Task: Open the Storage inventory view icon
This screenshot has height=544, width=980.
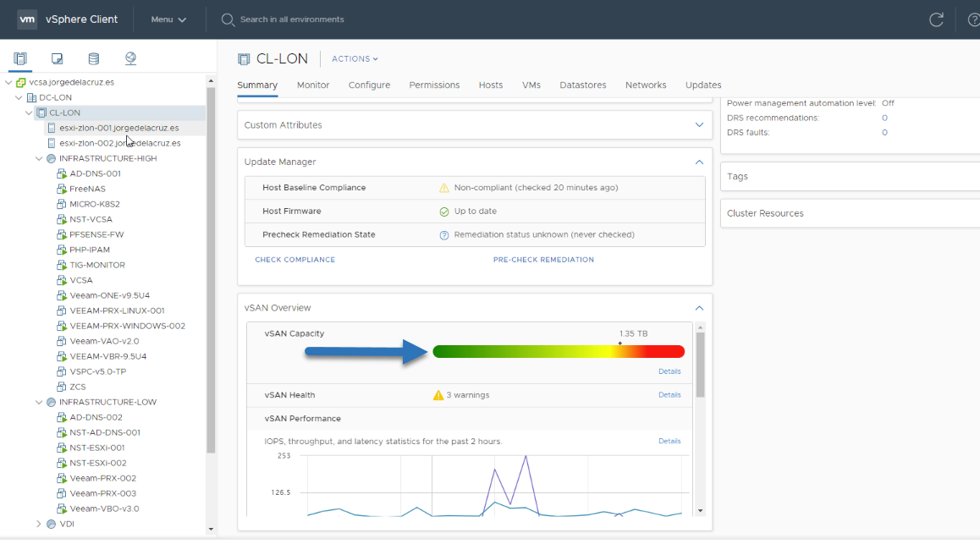Action: (94, 58)
